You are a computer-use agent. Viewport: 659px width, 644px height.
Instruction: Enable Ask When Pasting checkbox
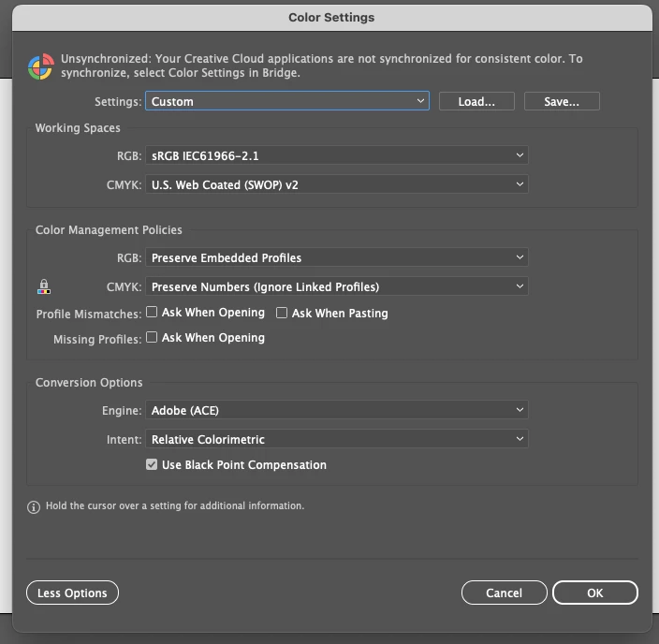click(282, 313)
